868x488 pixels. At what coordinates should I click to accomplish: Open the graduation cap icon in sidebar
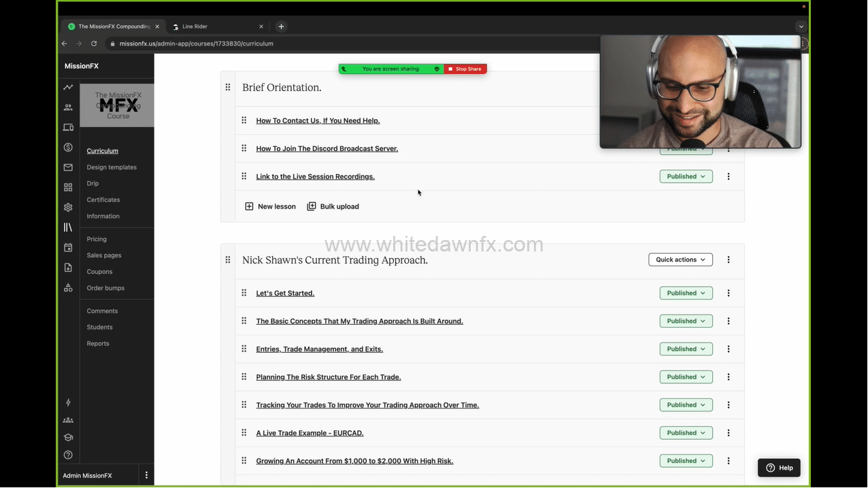click(x=68, y=438)
